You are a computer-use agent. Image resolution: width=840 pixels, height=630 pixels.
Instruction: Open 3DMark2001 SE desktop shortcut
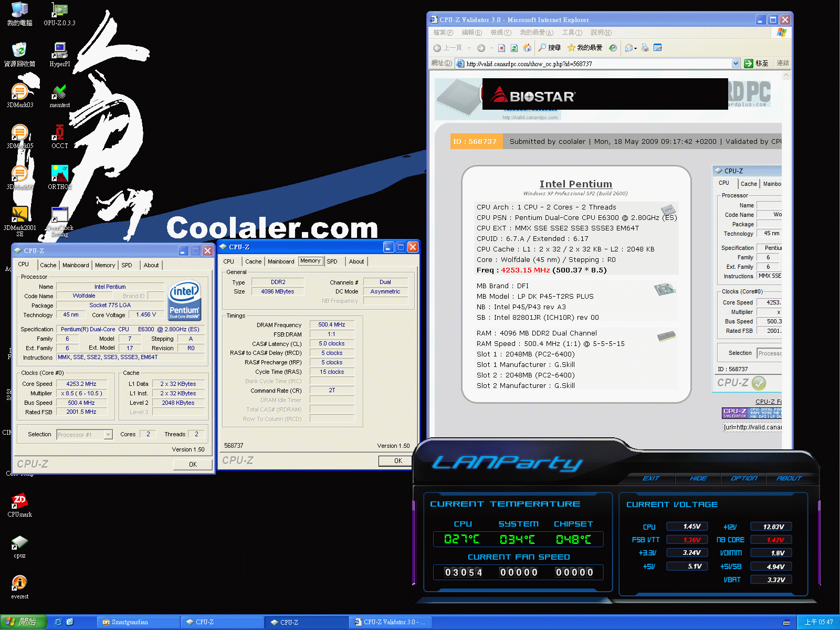coord(20,221)
